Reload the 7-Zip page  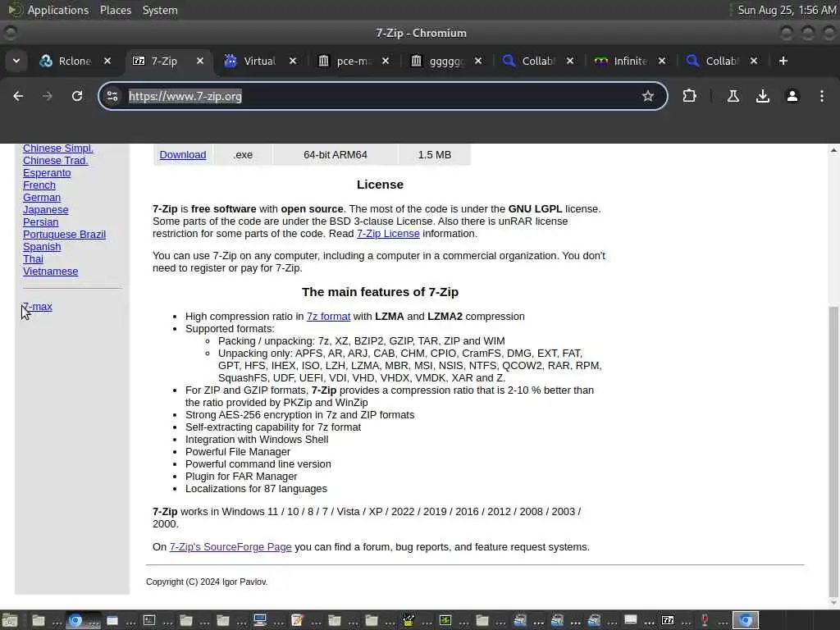click(x=77, y=96)
